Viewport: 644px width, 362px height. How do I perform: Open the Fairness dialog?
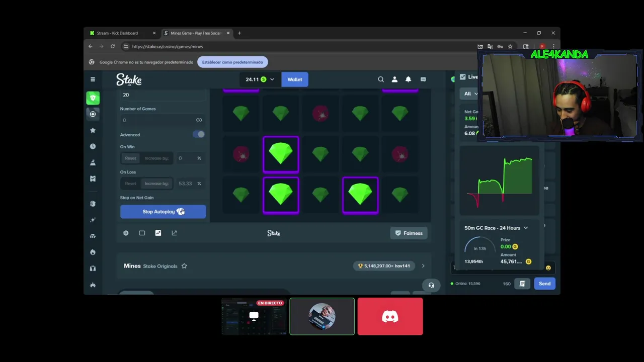(409, 233)
